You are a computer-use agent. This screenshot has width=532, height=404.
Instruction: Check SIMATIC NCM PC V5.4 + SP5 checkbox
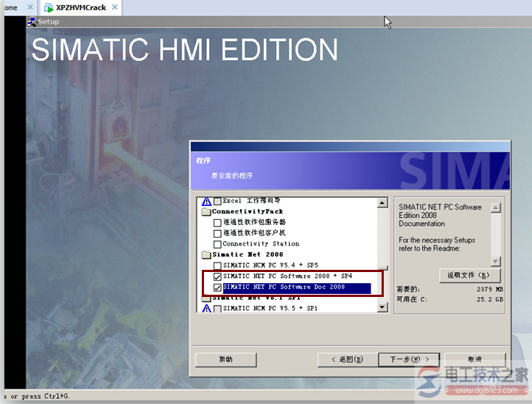[x=217, y=265]
